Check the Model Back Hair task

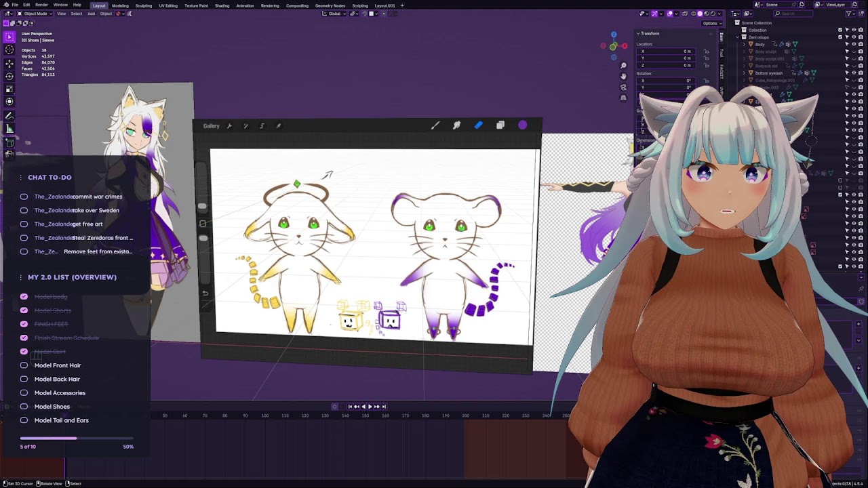pos(24,379)
